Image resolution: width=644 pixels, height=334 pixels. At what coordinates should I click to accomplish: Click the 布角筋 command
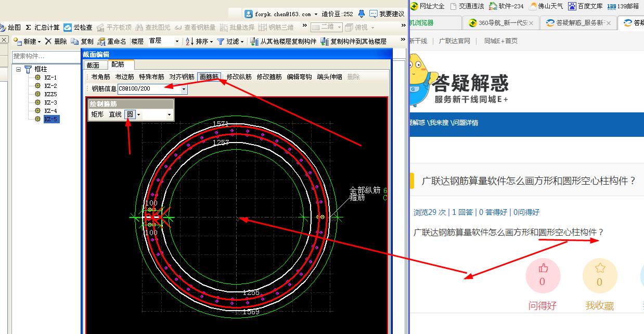(100, 77)
